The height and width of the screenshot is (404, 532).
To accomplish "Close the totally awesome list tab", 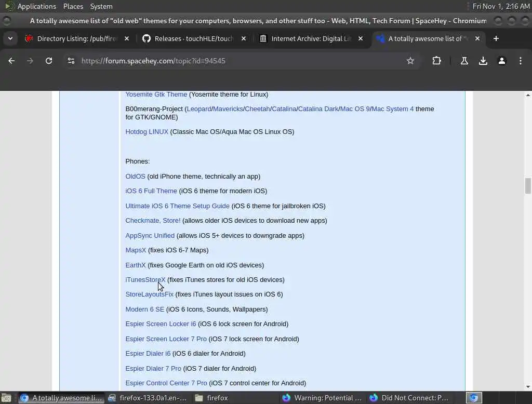I will point(477,38).
